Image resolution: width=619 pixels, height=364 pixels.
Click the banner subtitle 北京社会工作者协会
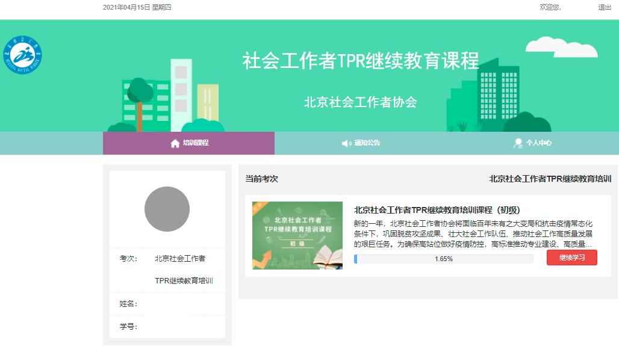tap(361, 102)
